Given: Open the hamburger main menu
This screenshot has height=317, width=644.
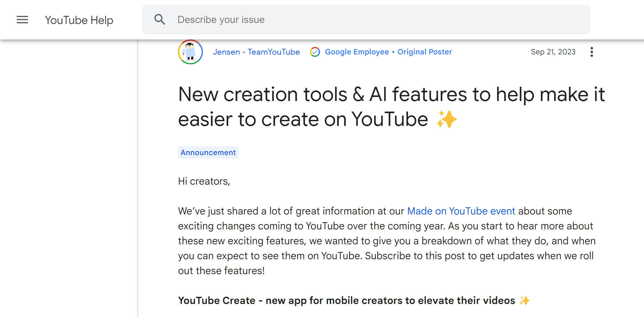Looking at the screenshot, I should pos(22,20).
